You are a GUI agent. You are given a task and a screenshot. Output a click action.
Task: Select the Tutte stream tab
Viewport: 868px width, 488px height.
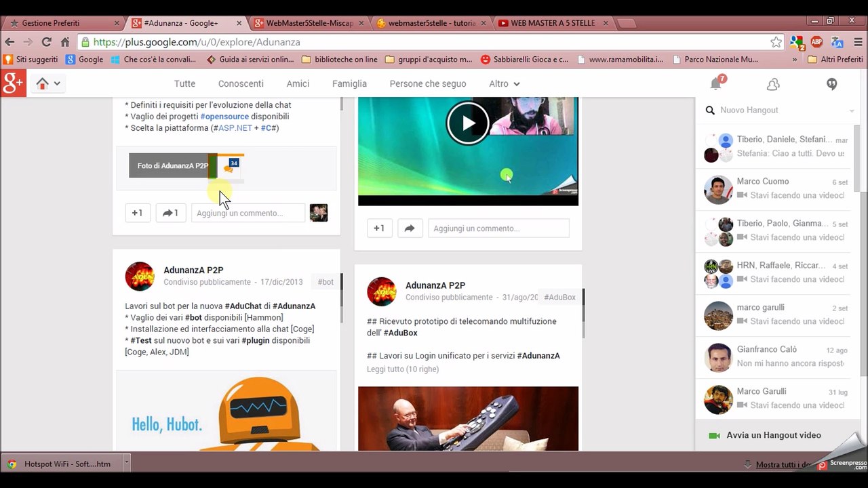pos(184,84)
